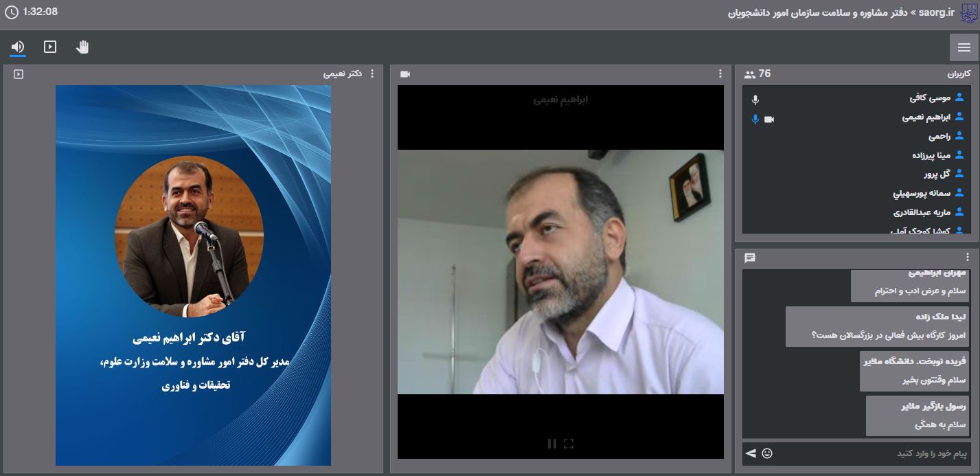
Task: Enter fullscreen for the webcam video
Action: [x=569, y=444]
